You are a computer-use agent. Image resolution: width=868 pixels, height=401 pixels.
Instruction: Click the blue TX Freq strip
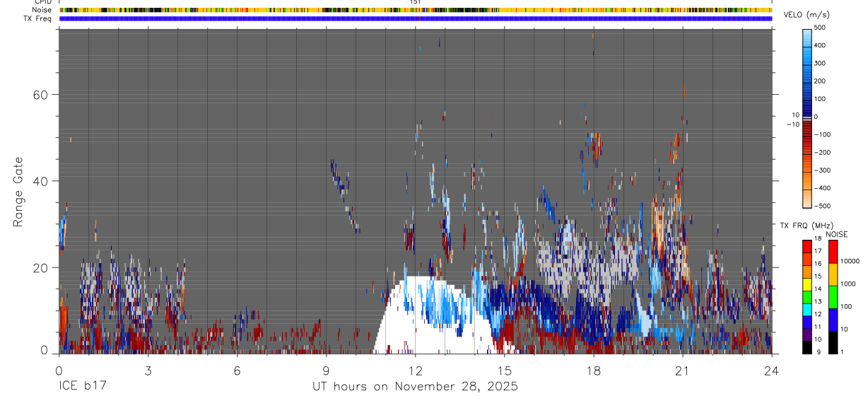pos(416,18)
